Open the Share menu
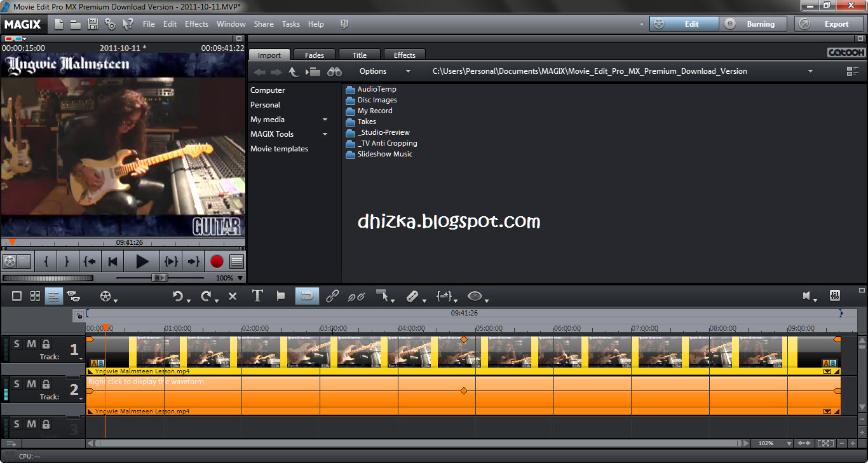This screenshot has height=463, width=868. 264,24
